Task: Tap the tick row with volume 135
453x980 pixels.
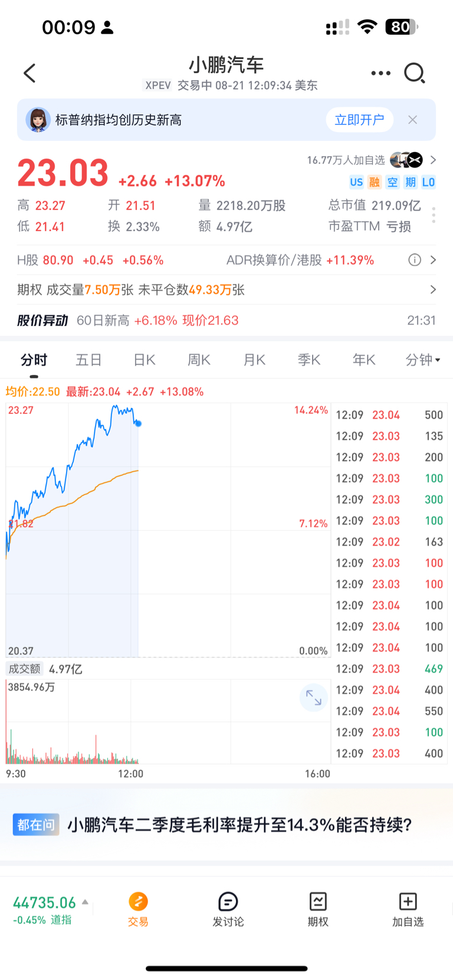Action: pyautogui.click(x=389, y=436)
